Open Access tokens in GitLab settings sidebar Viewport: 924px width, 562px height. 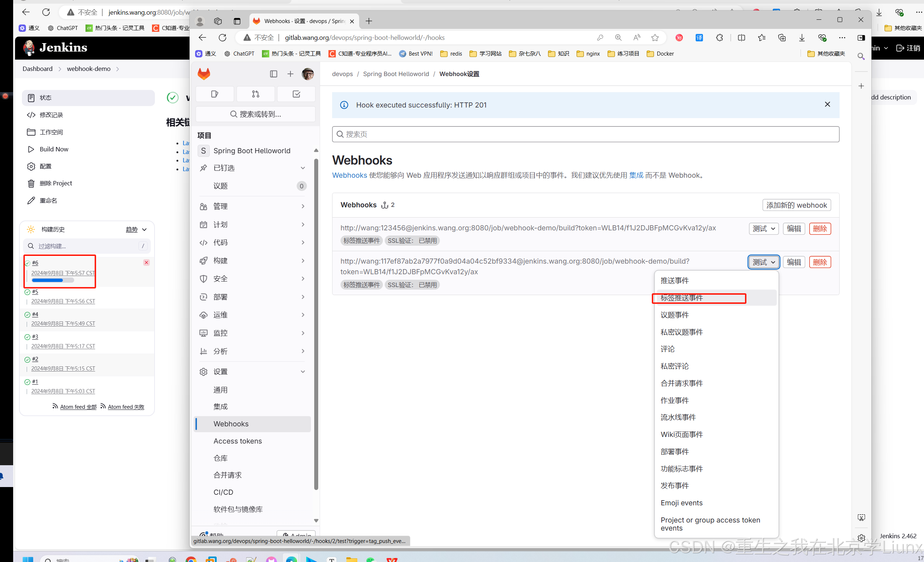coord(253,441)
